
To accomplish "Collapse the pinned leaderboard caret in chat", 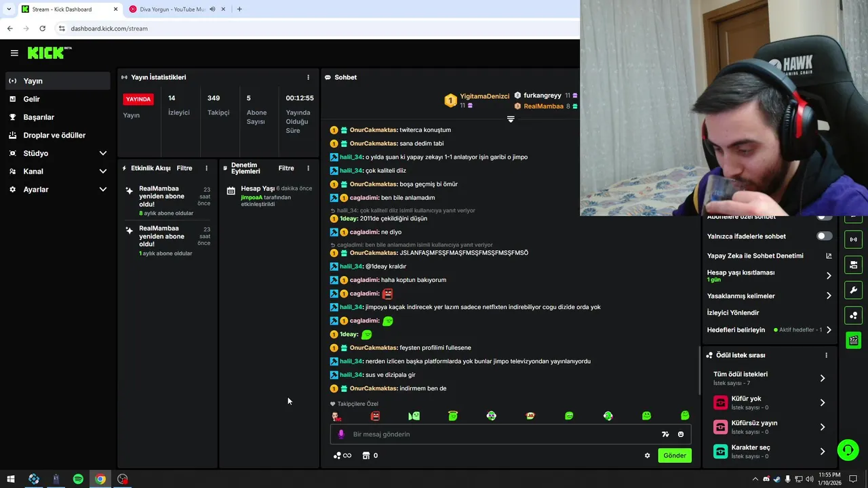I will (511, 119).
